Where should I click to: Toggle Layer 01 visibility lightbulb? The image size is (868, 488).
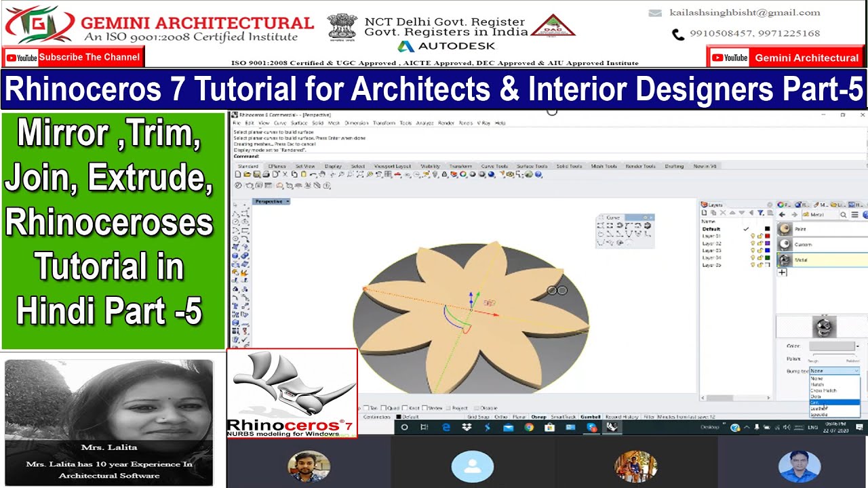pyautogui.click(x=753, y=236)
